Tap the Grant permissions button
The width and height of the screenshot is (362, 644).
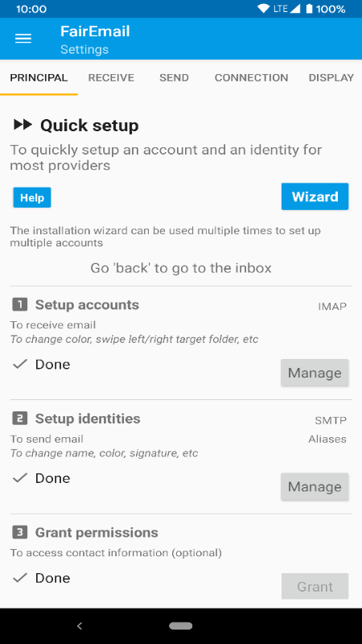tap(315, 587)
